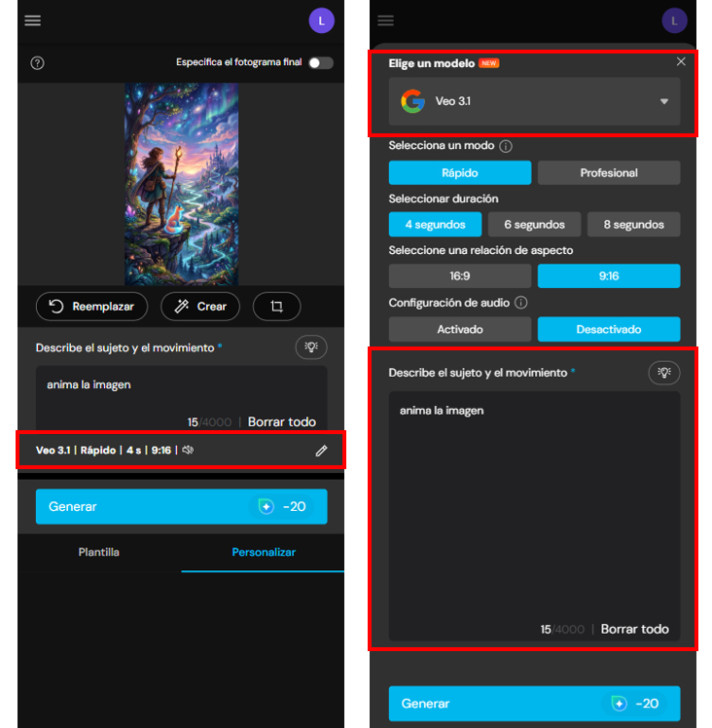This screenshot has width=712, height=728.
Task: Select 9:16 aspect ratio
Action: pyautogui.click(x=609, y=275)
